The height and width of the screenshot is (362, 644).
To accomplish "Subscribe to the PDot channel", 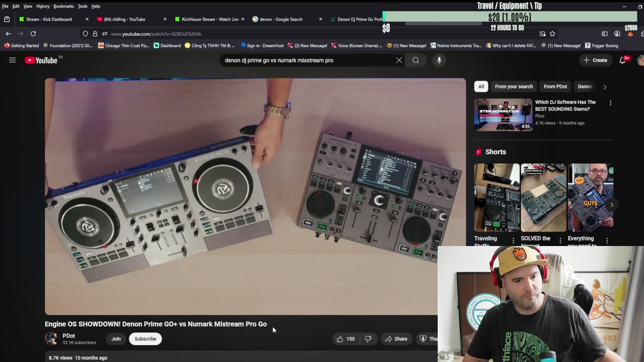I will (x=145, y=339).
